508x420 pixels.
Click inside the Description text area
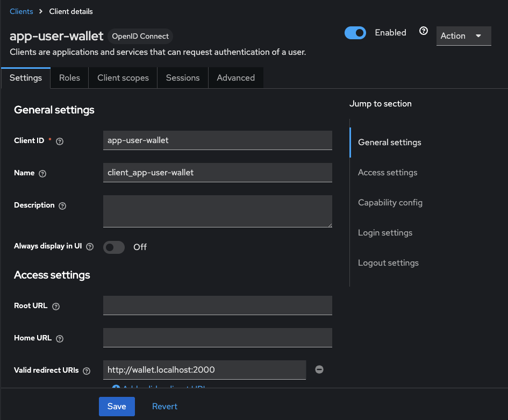pyautogui.click(x=217, y=211)
